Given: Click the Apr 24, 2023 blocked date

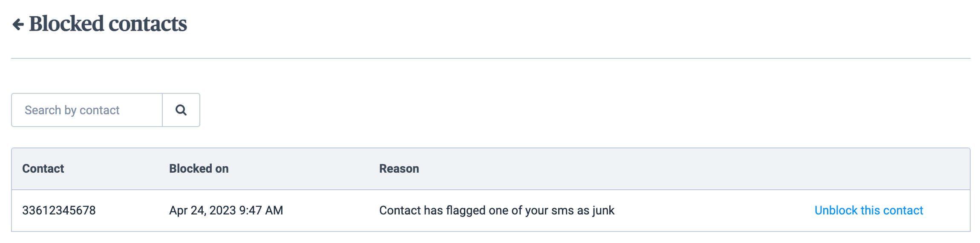Looking at the screenshot, I should click(x=226, y=210).
